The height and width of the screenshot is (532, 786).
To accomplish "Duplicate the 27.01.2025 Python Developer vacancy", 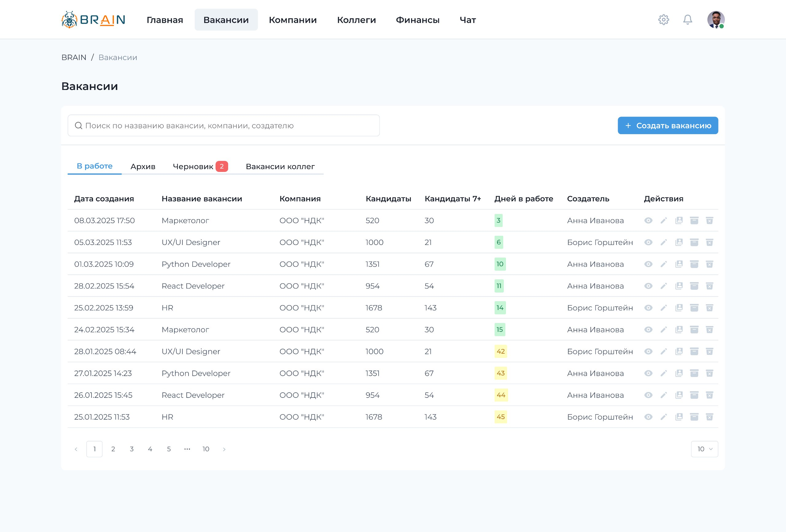I will pos(679,373).
